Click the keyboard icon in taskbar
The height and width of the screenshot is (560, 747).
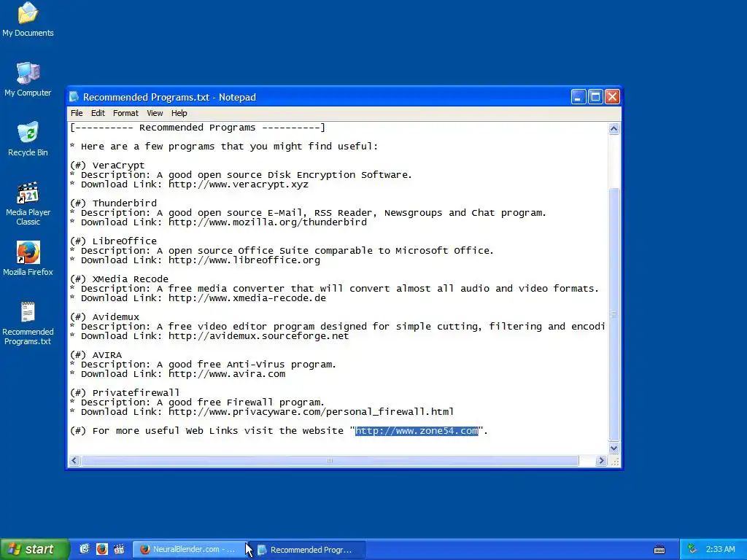tap(659, 550)
